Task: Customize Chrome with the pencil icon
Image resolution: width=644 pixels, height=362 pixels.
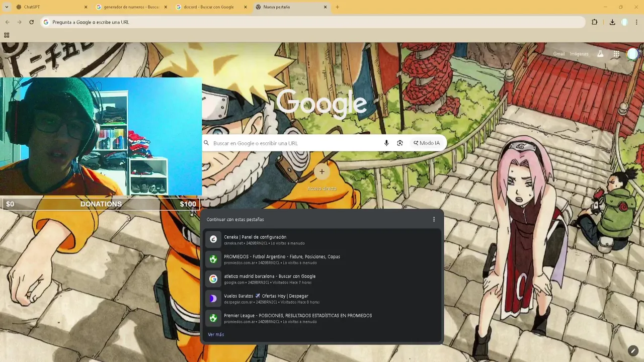Action: click(633, 350)
